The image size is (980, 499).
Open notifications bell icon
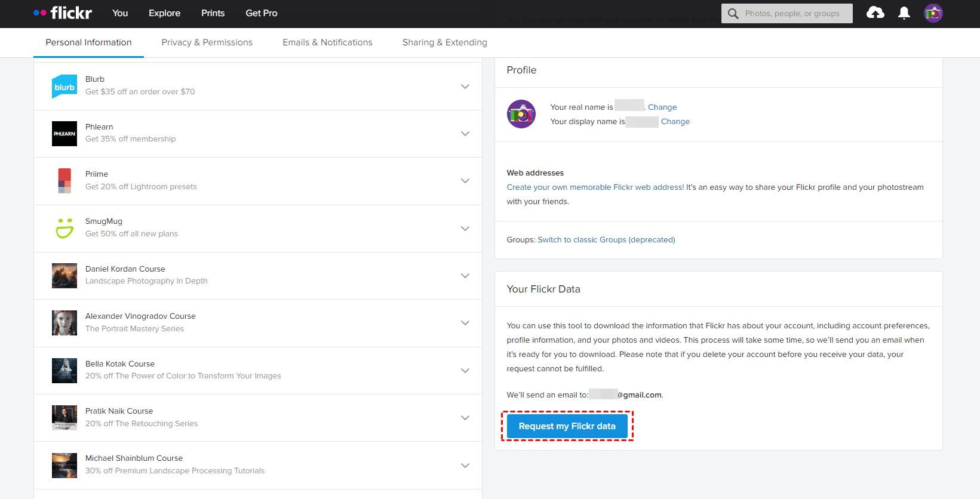(x=904, y=13)
